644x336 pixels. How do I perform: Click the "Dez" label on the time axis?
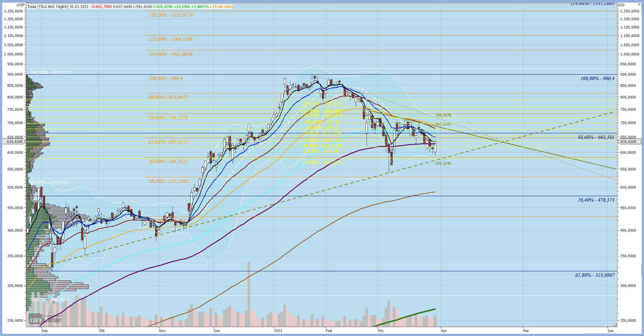pos(217,330)
